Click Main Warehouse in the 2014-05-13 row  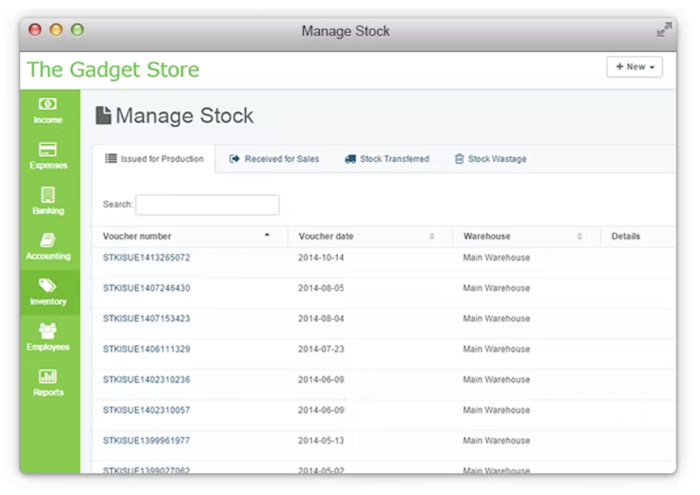(x=496, y=440)
